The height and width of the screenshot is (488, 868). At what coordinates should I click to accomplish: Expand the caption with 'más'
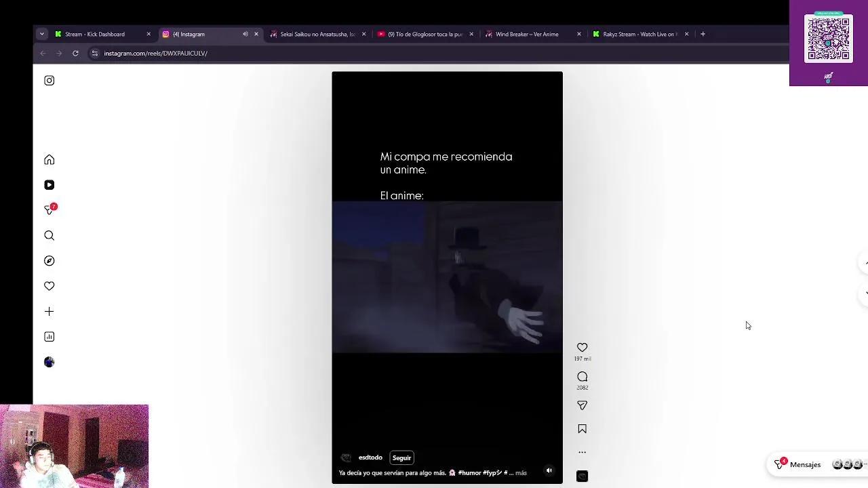click(x=521, y=473)
